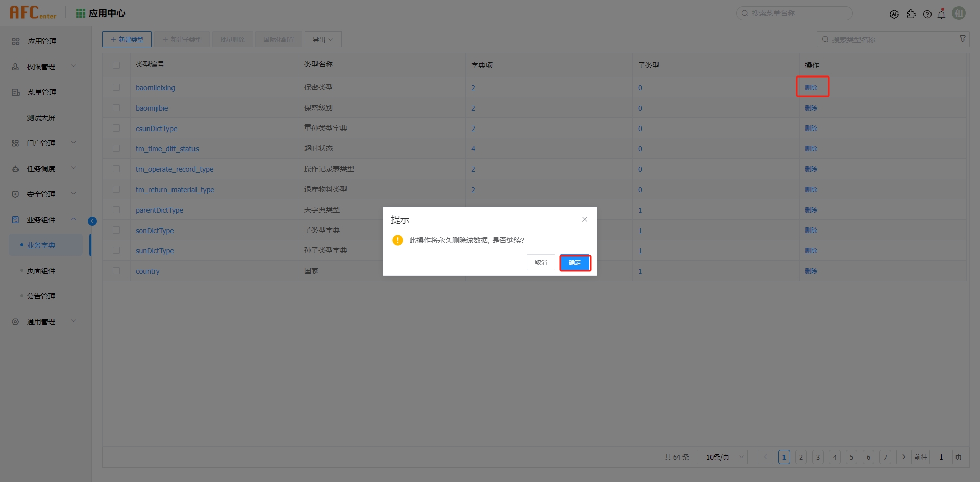The width and height of the screenshot is (980, 482).
Task: Open the notification bell
Action: [942, 14]
